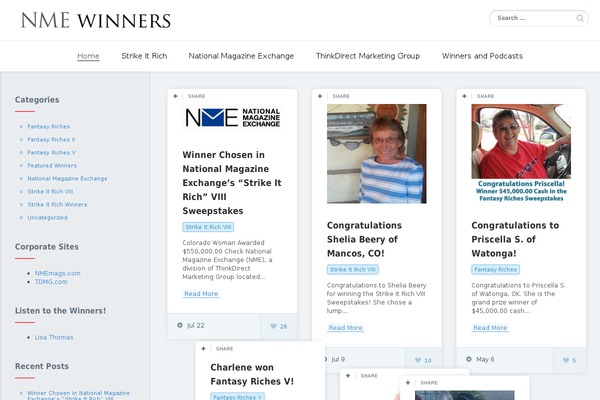Open Congratulations Shelia Beery of Mancos title
The width and height of the screenshot is (600, 400).
tap(364, 239)
